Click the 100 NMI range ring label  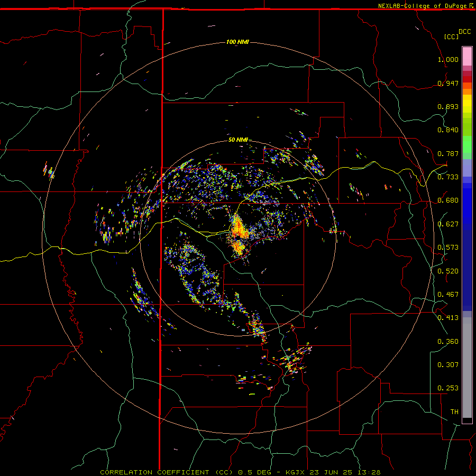(x=237, y=42)
